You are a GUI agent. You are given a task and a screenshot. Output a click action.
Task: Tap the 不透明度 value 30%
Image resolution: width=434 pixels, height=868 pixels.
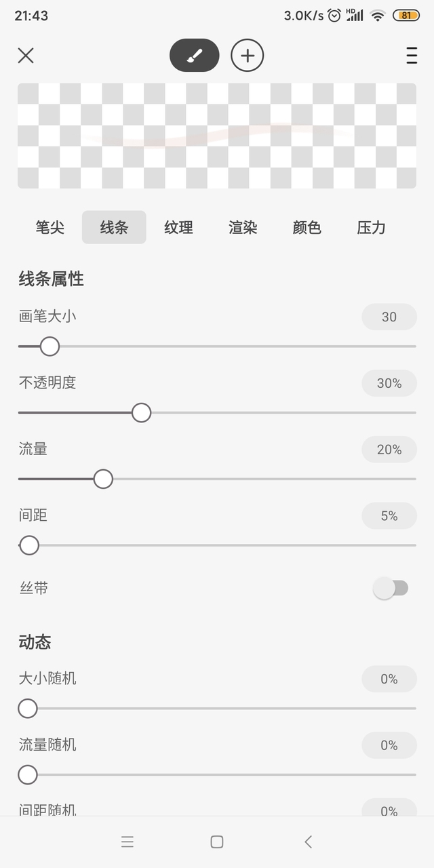click(389, 383)
